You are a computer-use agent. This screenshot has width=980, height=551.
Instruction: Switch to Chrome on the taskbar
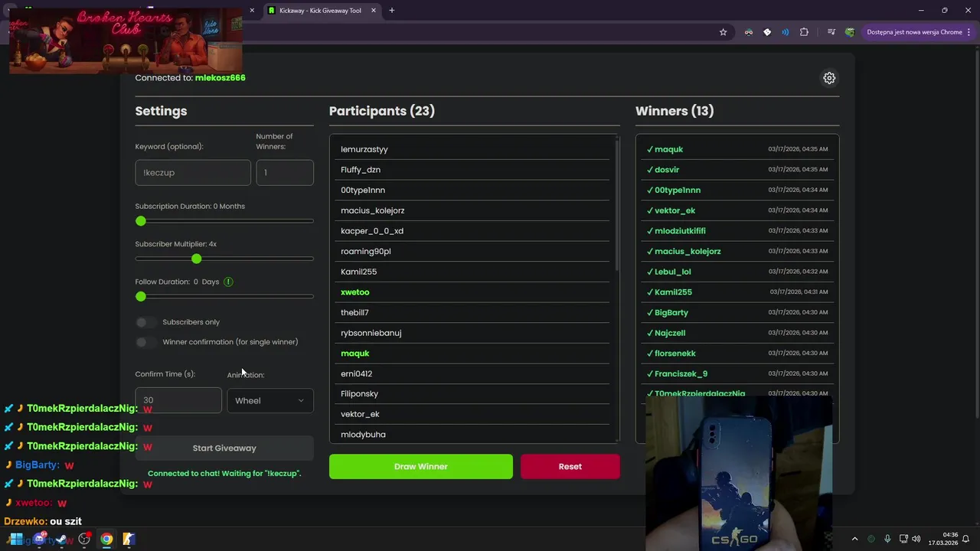[x=106, y=539]
